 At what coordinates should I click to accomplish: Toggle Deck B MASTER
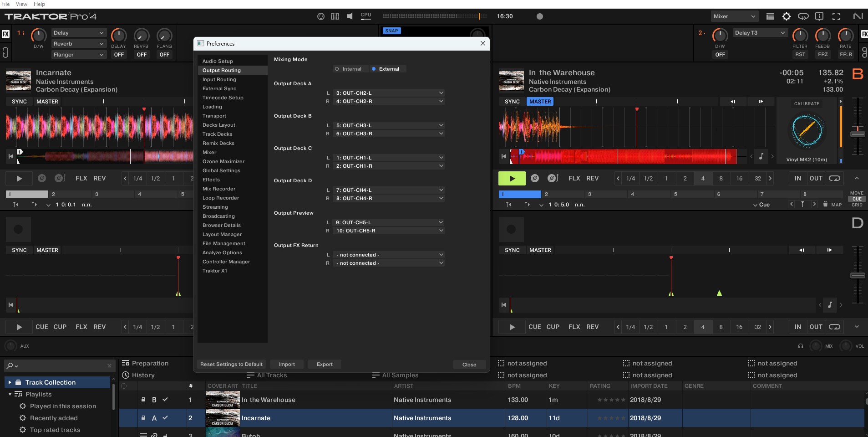pos(540,102)
